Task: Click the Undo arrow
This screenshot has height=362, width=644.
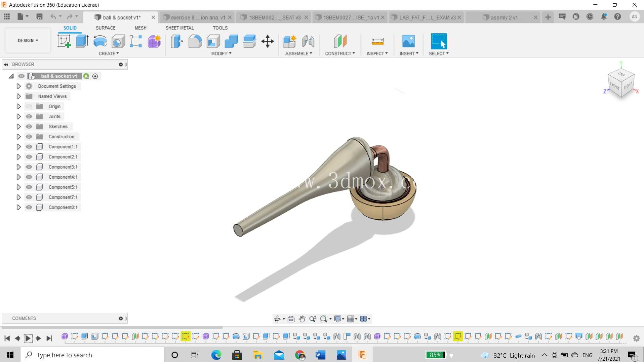Action: (53, 16)
